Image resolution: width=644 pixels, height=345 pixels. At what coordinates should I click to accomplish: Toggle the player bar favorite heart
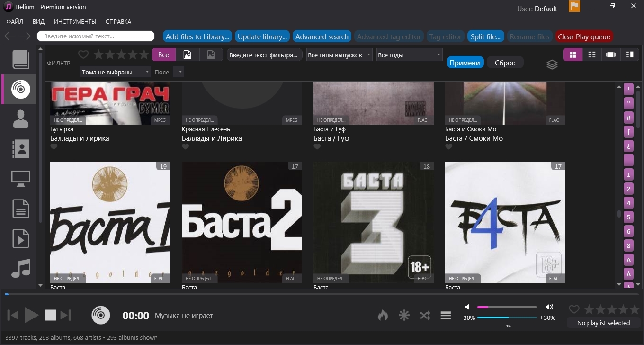coord(574,309)
